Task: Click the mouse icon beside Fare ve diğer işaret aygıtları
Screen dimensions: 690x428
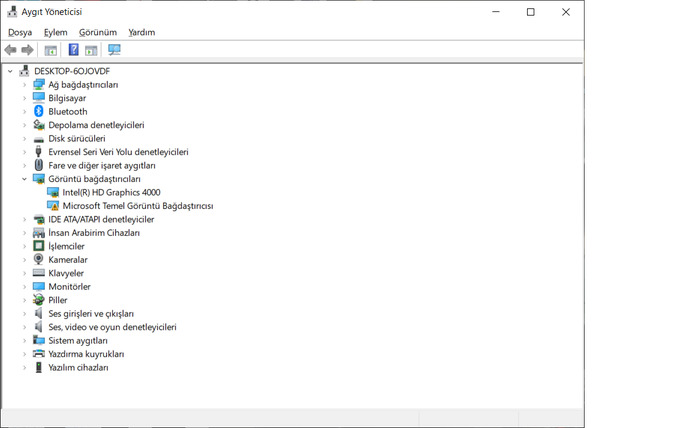Action: pyautogui.click(x=39, y=165)
